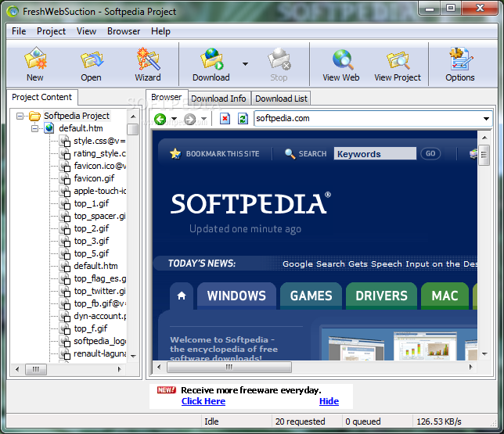This screenshot has width=504, height=434.
Task: Click the file icon beside top_1.gif
Action: pyautogui.click(x=65, y=203)
